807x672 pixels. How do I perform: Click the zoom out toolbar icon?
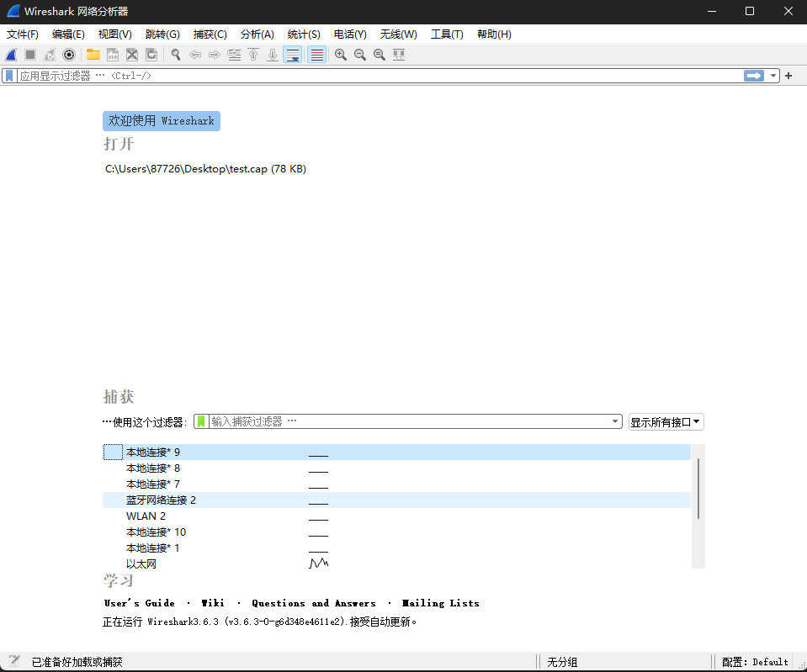(x=360, y=55)
